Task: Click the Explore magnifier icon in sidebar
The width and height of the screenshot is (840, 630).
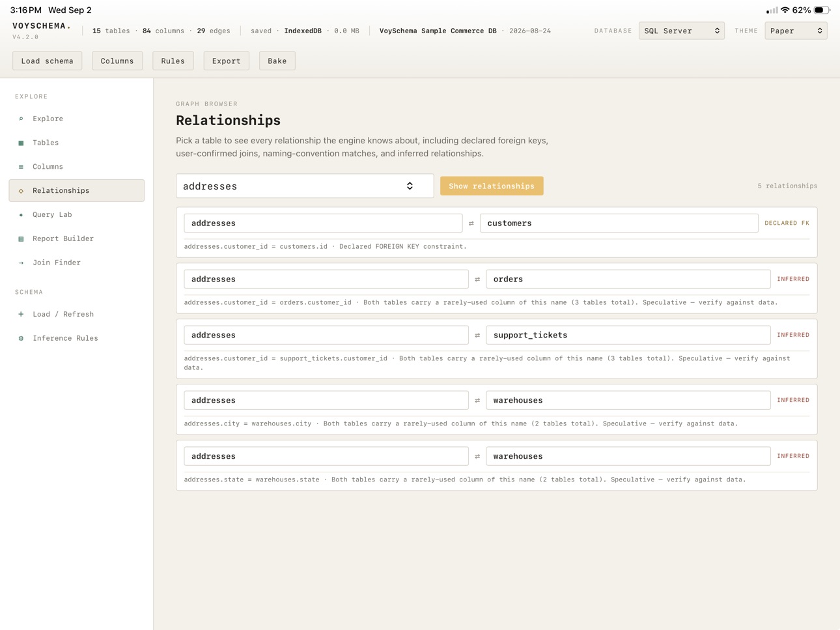Action: pos(21,119)
